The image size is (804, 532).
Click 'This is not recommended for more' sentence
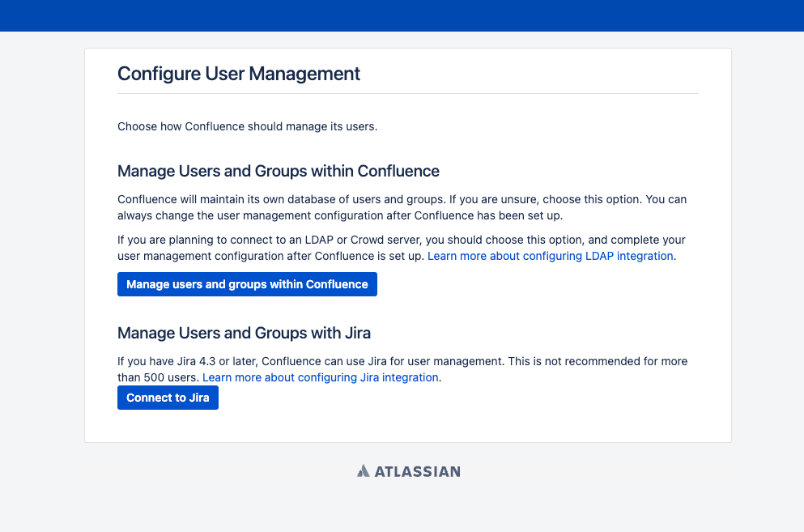point(598,362)
